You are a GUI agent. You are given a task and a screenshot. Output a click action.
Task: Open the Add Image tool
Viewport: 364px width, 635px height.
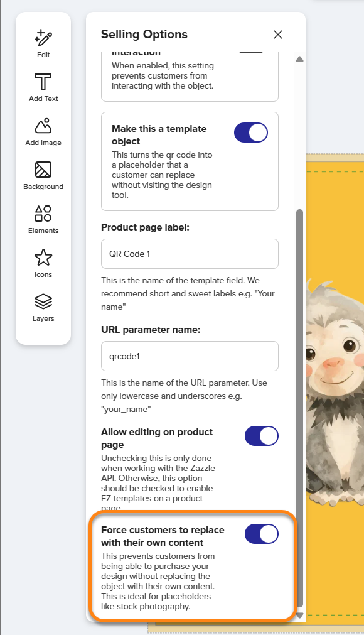pyautogui.click(x=43, y=132)
